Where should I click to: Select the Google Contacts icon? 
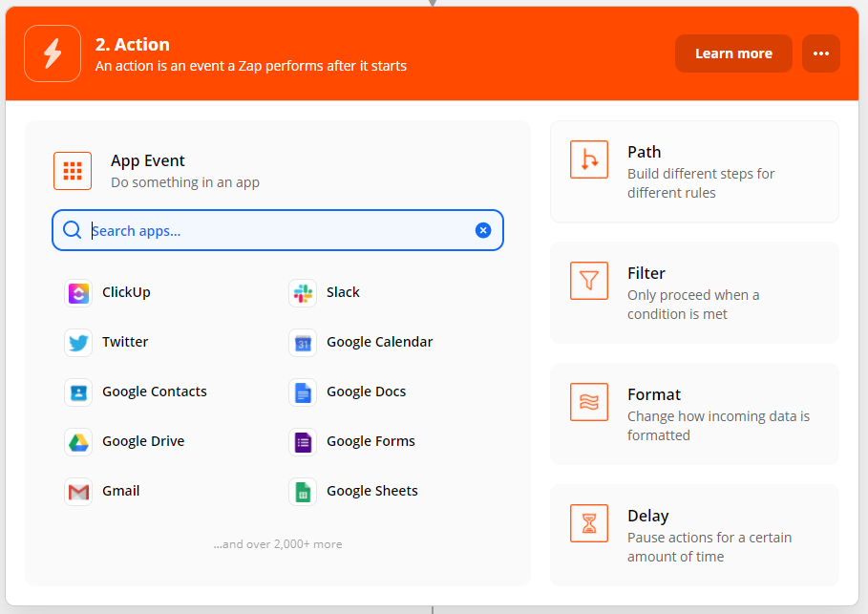coord(78,392)
